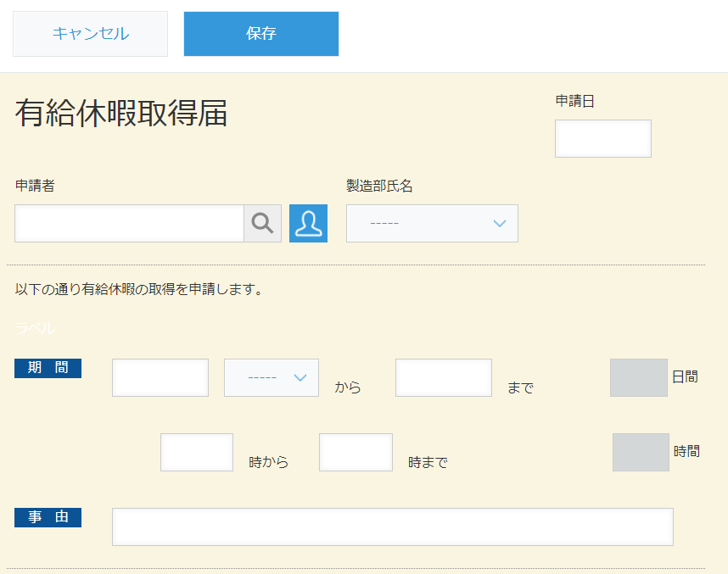Click the 期間 section label
The height and width of the screenshot is (574, 728).
tap(48, 368)
